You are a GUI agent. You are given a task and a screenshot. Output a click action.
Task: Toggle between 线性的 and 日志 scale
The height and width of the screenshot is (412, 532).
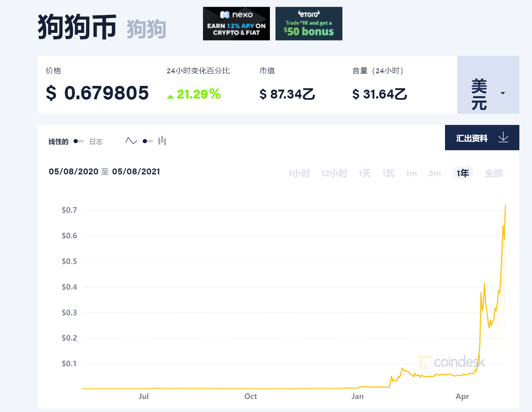(x=78, y=141)
